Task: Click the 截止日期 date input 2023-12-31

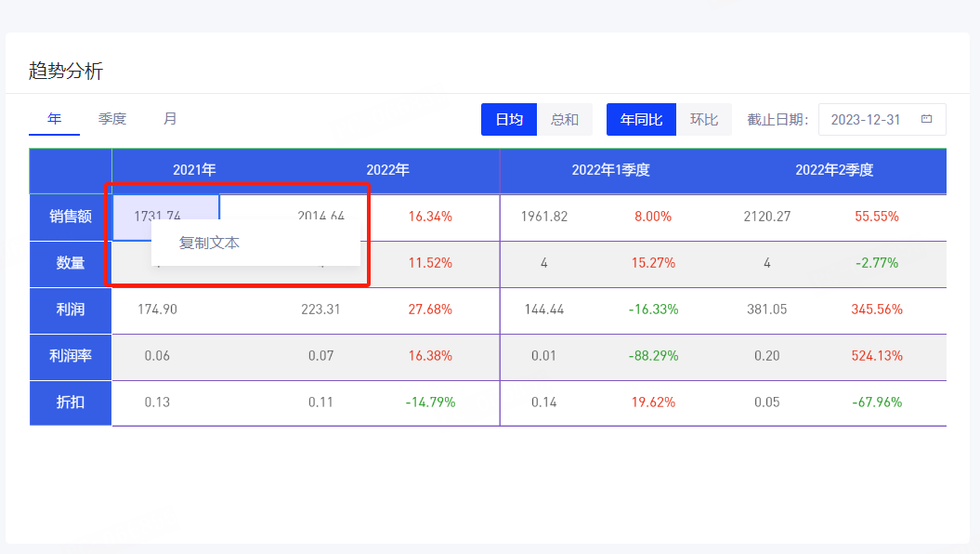Action: click(x=865, y=120)
